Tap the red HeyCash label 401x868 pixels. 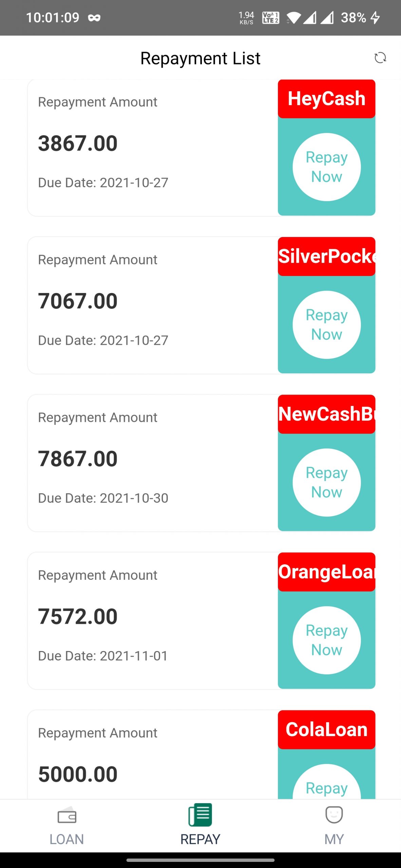(x=326, y=99)
